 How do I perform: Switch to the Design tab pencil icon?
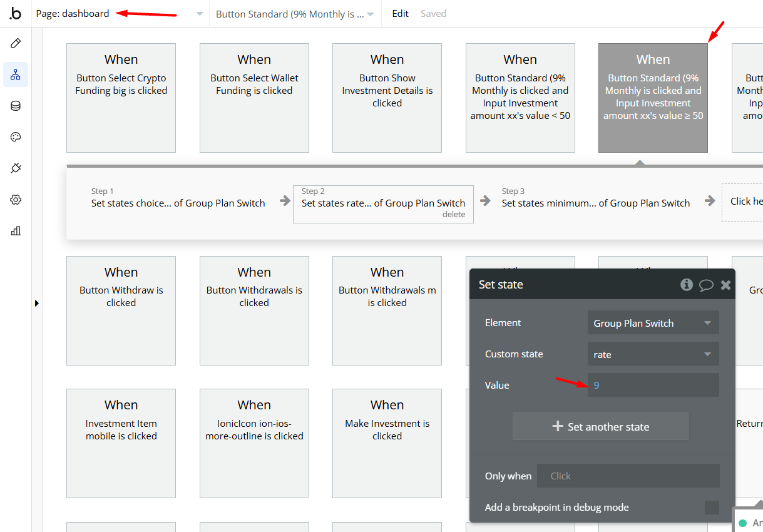(16, 43)
